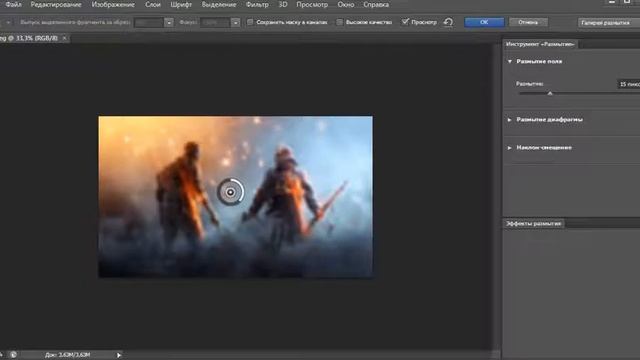Open the Справка menu
Image resolution: width=640 pixels, height=360 pixels.
click(376, 5)
